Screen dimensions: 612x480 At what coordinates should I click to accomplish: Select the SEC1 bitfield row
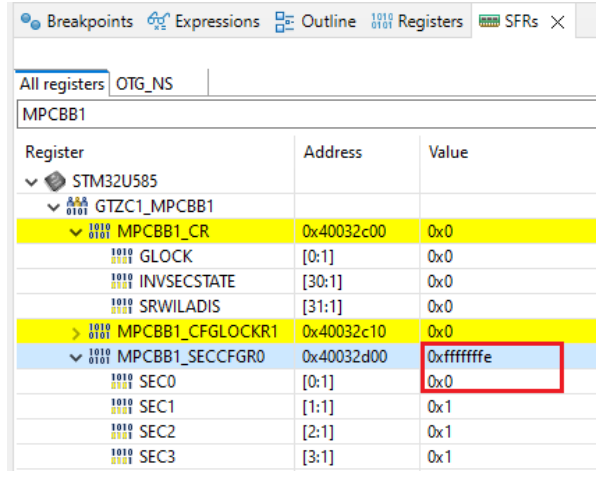click(x=306, y=407)
